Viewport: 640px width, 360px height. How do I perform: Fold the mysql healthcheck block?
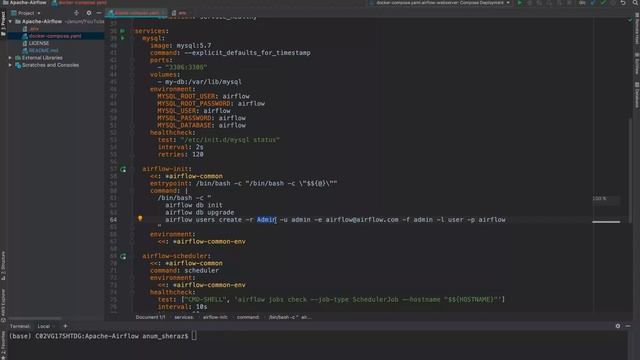coord(132,133)
